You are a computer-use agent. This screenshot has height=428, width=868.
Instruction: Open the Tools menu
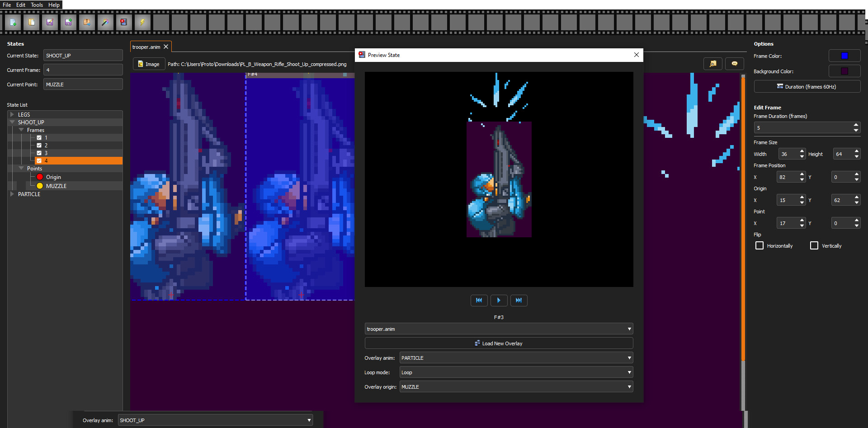click(x=36, y=5)
